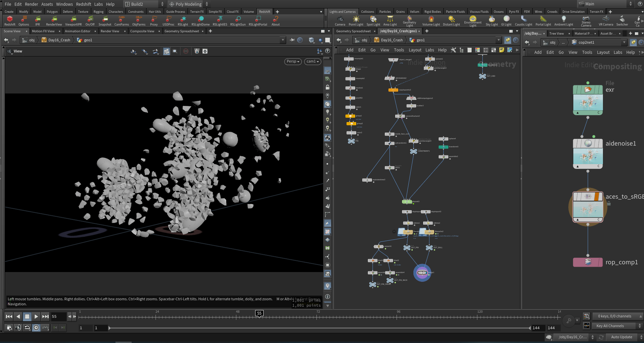This screenshot has width=644, height=343.
Task: Select the aidenoise1 node
Action: 588,153
